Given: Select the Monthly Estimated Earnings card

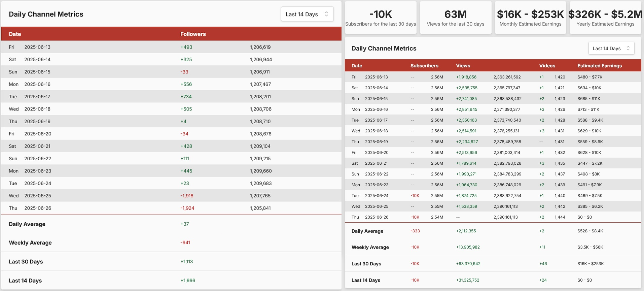Looking at the screenshot, I should [x=530, y=18].
